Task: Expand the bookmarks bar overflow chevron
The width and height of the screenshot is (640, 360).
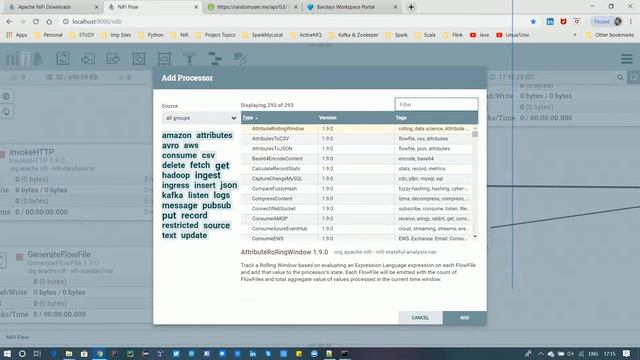Action: (575, 35)
